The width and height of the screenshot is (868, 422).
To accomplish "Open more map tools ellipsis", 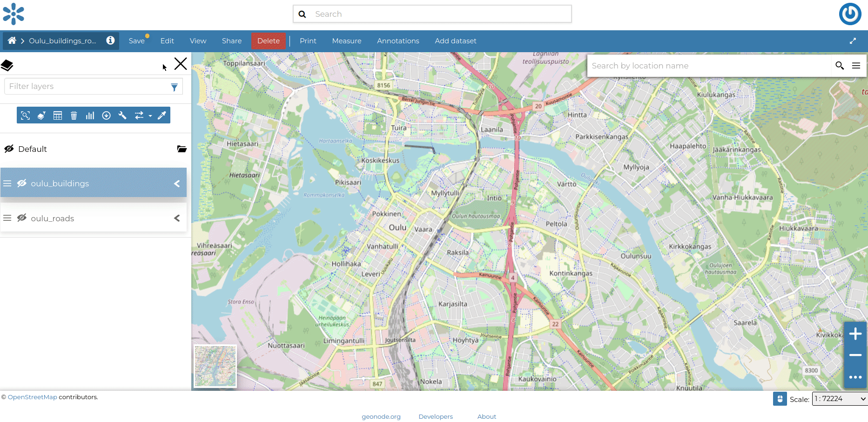I will [x=855, y=377].
